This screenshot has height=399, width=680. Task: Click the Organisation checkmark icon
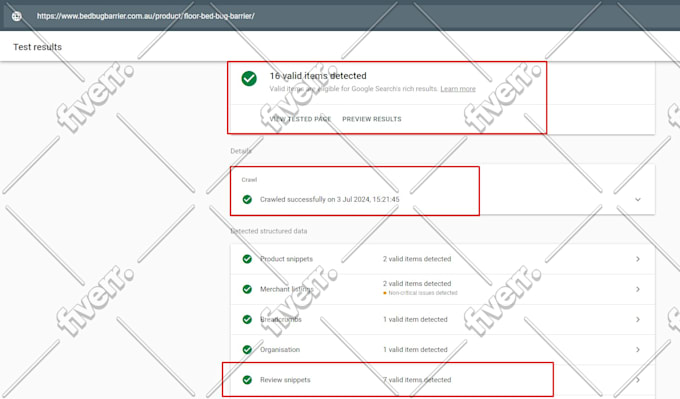[247, 350]
